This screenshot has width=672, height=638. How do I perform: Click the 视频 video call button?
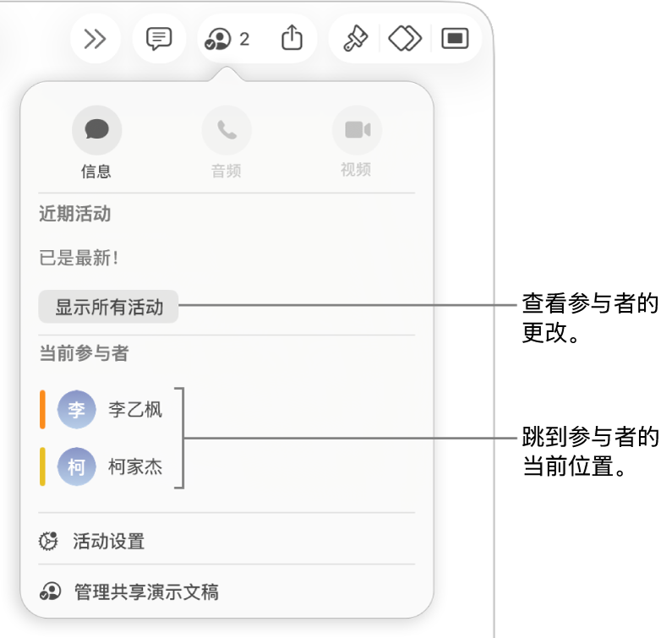[357, 130]
